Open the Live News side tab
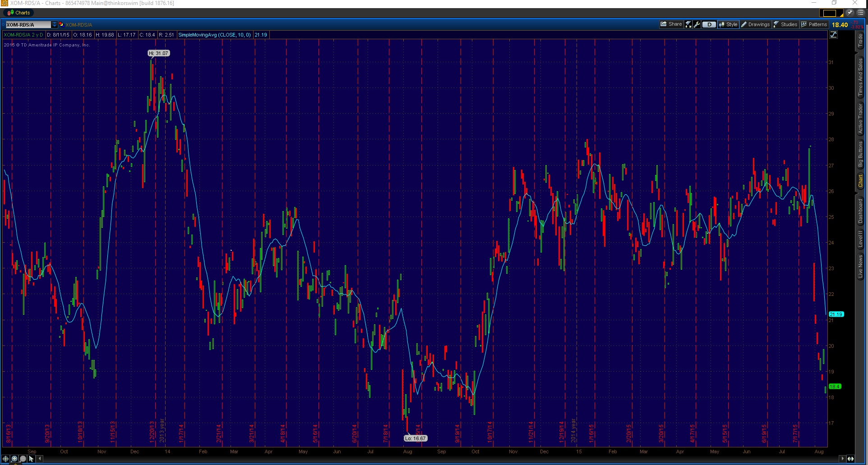 860,266
